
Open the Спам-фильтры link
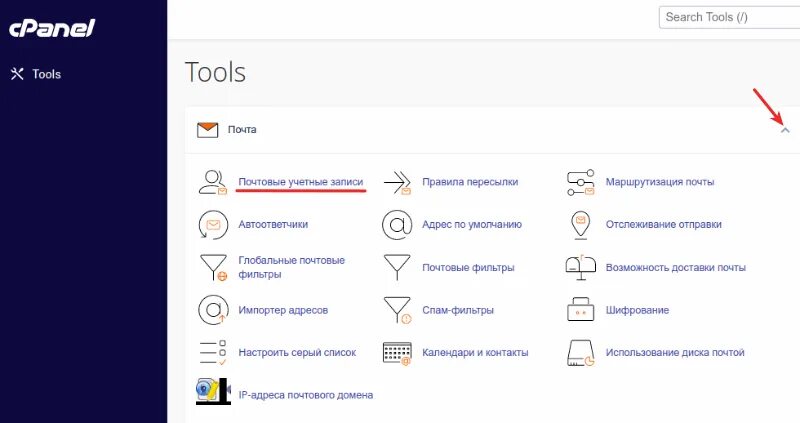point(458,310)
